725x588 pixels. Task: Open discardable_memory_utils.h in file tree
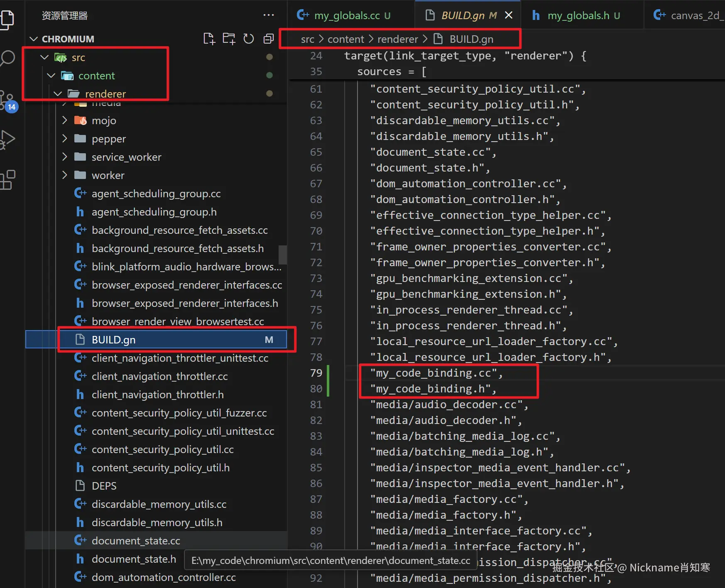pos(156,522)
